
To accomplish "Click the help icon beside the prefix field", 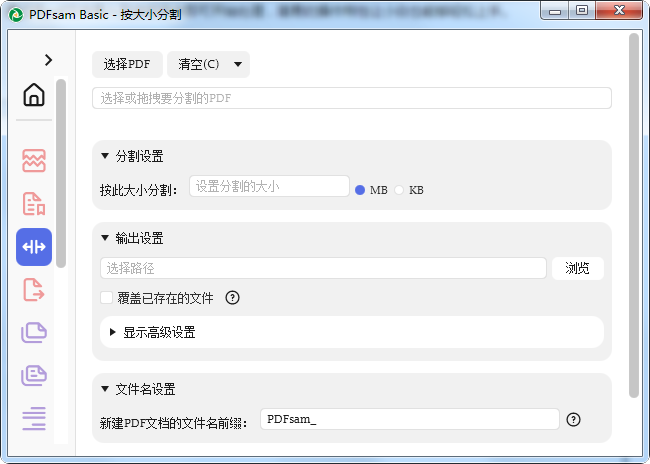I will 573,420.
